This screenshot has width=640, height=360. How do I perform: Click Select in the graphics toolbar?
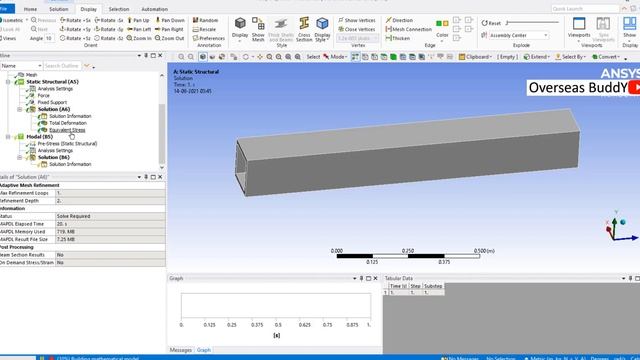[x=313, y=57]
